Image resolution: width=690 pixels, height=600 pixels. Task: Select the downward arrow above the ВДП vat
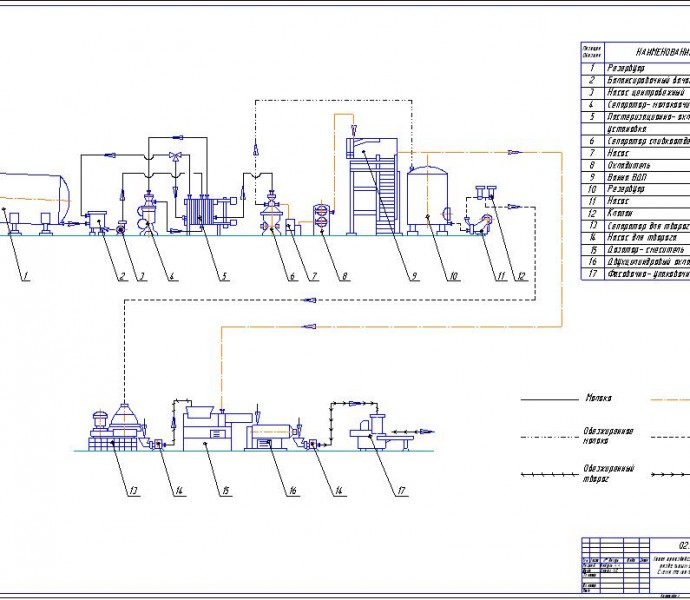click(x=353, y=130)
